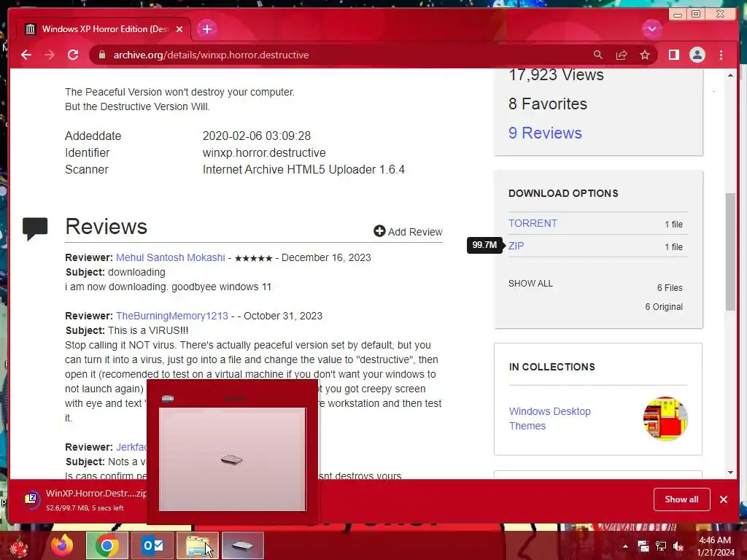Click the 'Internet Archive HTML5 Uploader 1.6.4' text

pos(303,169)
